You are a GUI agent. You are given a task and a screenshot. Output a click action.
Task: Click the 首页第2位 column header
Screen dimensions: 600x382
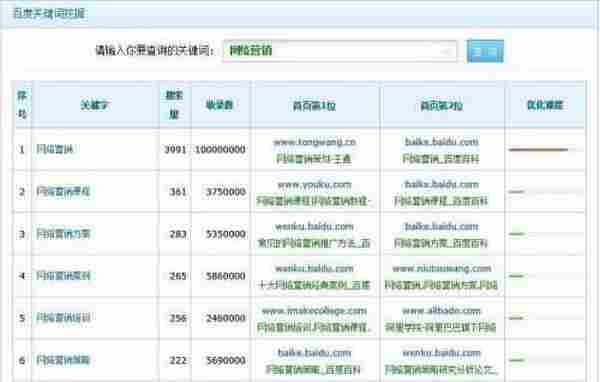coord(442,105)
